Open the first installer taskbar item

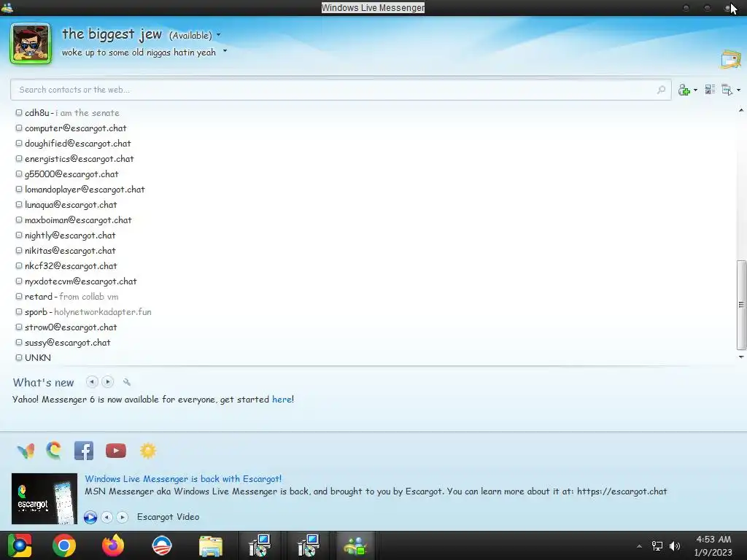tap(260, 545)
